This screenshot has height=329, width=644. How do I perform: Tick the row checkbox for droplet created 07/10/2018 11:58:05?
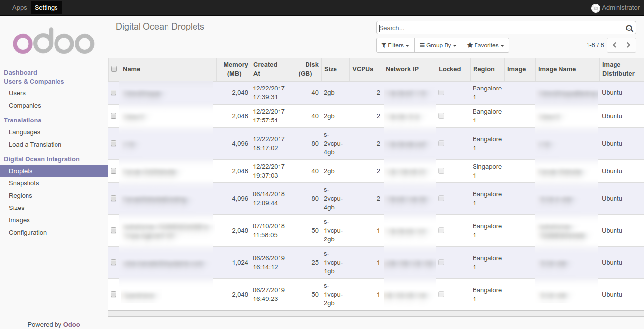click(113, 230)
